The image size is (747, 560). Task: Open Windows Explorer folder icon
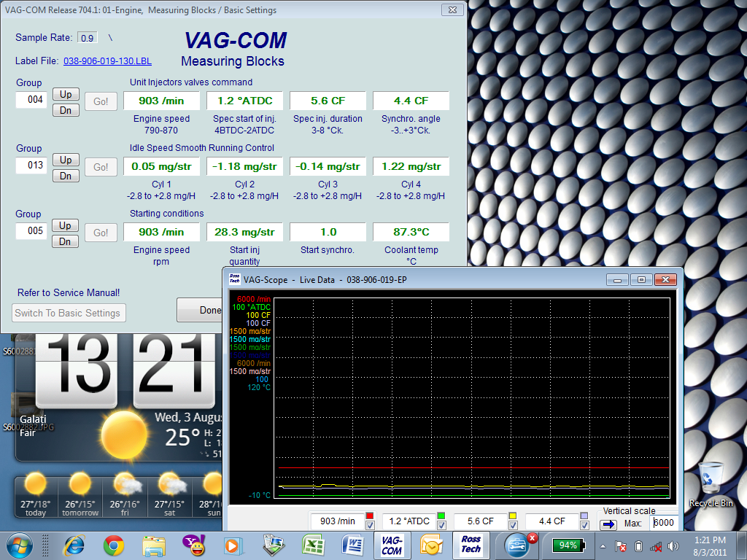pyautogui.click(x=153, y=545)
